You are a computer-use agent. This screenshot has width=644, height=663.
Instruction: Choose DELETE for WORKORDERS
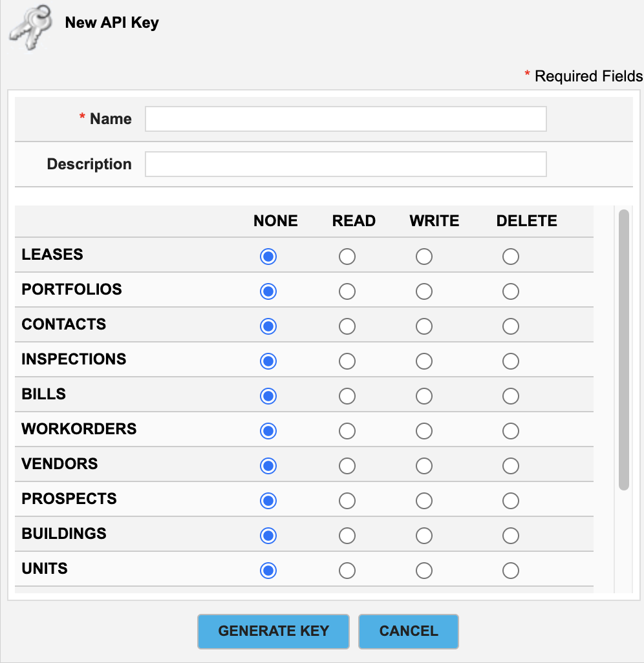click(x=511, y=431)
